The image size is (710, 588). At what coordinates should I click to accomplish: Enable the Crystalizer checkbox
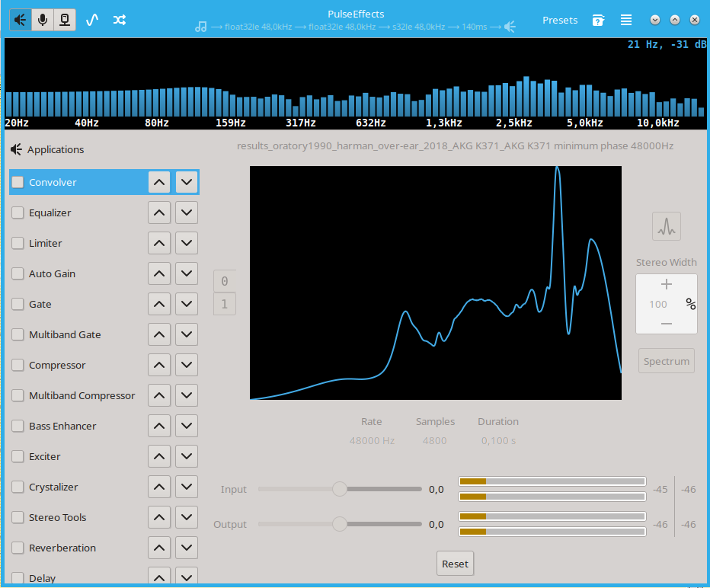18,487
